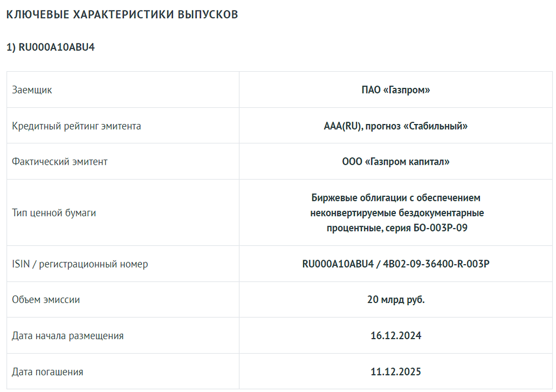
Task: Select the "Тип ценной бумаги" label
Action: pyautogui.click(x=54, y=213)
